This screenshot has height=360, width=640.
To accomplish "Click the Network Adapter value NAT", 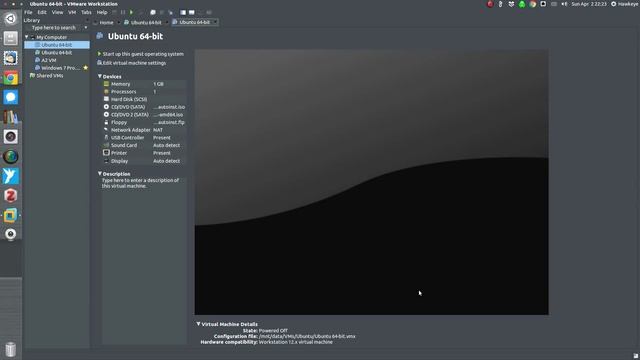I will coord(158,130).
